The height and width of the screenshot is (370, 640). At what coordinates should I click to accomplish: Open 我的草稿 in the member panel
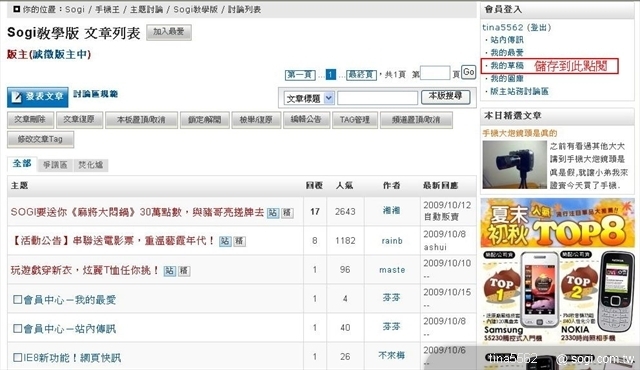pos(507,65)
